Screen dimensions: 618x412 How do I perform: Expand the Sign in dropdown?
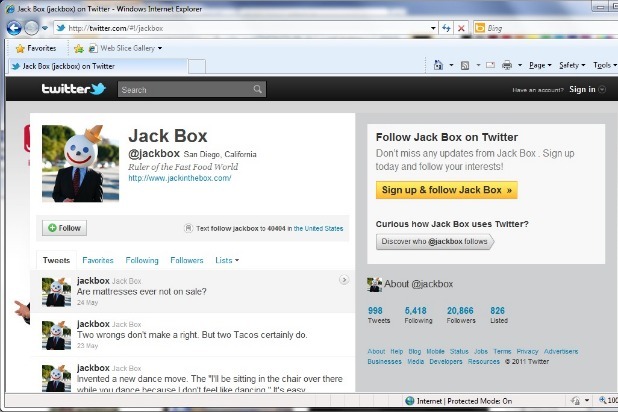point(585,89)
